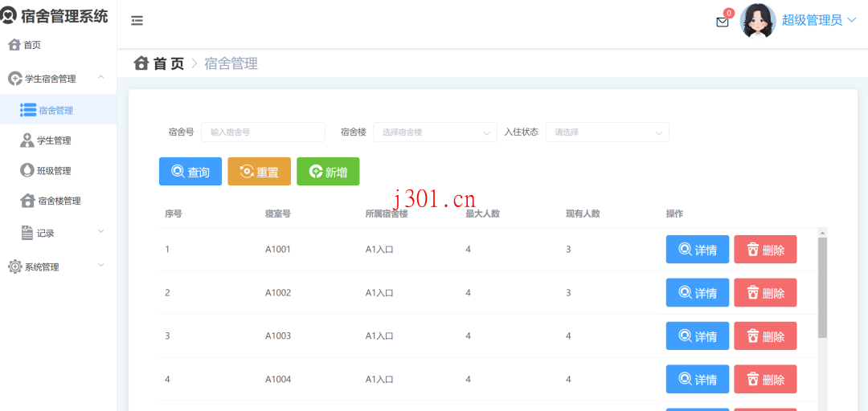The width and height of the screenshot is (868, 411).
Task: Collapse the 学生宿舍管理 menu chevron
Action: 100,77
